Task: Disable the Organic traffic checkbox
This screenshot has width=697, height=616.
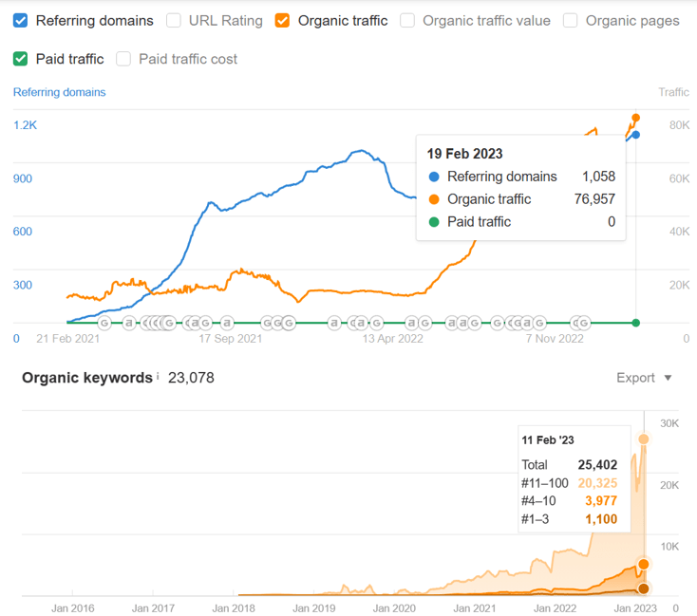Action: tap(283, 20)
